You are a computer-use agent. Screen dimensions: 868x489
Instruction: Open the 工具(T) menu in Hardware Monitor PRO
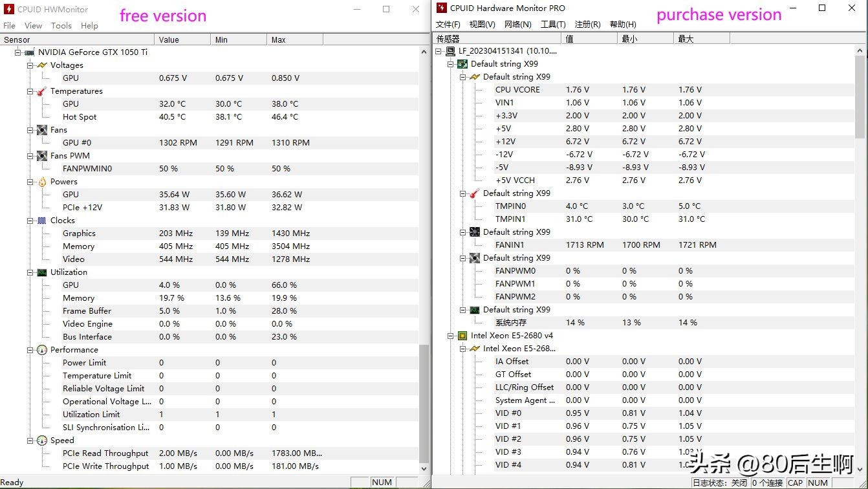[553, 24]
